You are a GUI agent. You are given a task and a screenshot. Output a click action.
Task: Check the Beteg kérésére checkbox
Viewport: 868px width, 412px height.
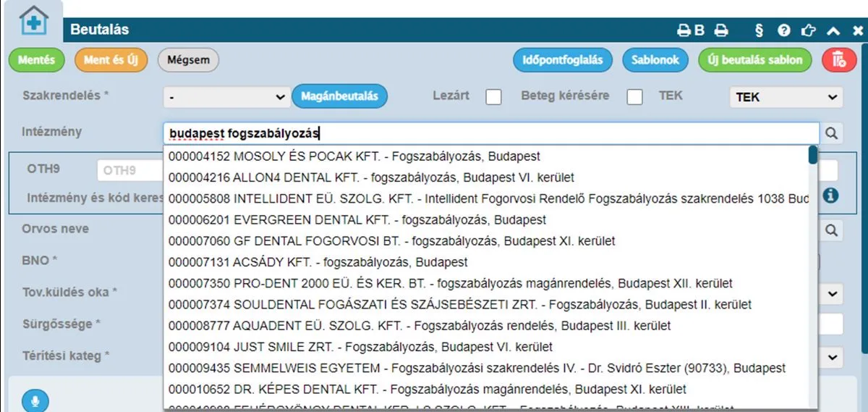[634, 97]
